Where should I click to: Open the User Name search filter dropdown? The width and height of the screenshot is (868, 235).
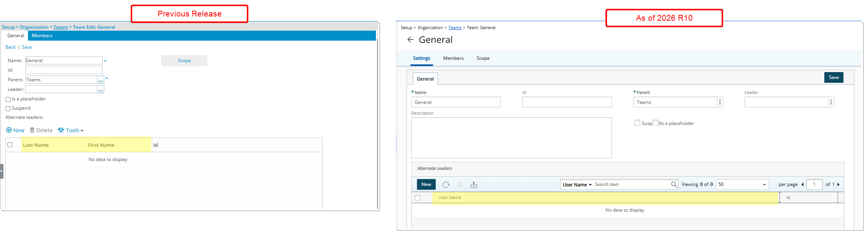point(577,185)
